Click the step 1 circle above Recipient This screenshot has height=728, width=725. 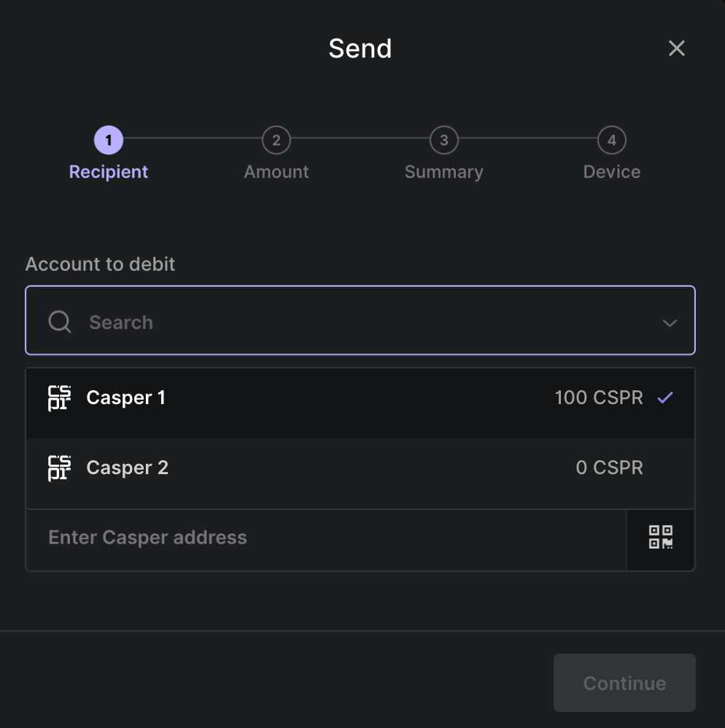(x=108, y=140)
